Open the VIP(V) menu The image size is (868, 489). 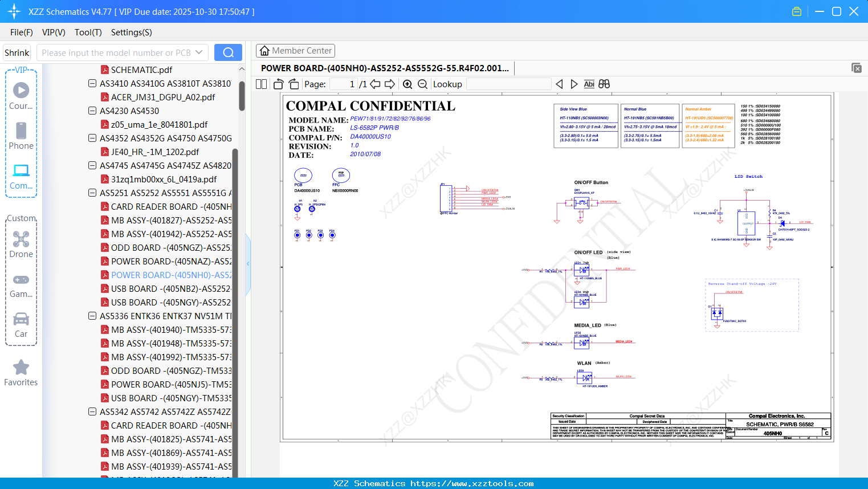pos(54,32)
